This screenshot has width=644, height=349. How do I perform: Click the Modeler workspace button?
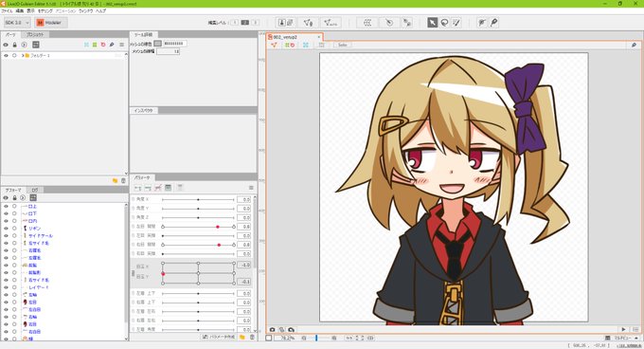click(50, 23)
